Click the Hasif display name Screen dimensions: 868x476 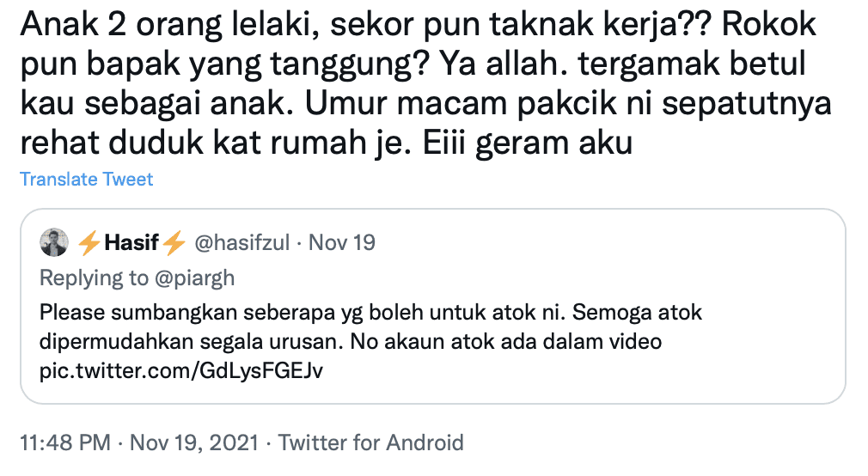[132, 243]
